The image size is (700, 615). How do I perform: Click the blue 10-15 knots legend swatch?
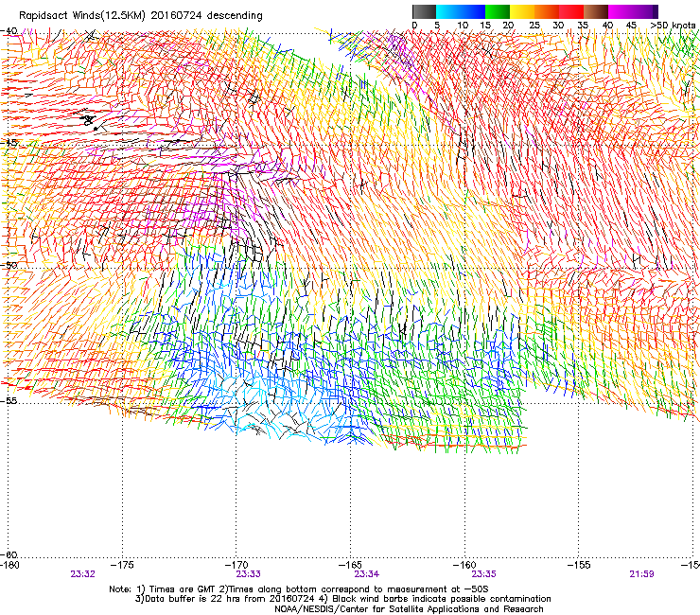point(473,11)
